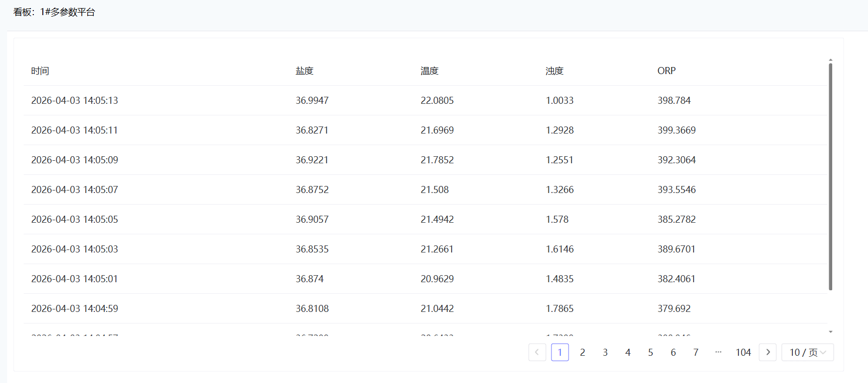Click the ORP column header
Viewport: 868px width, 383px height.
coord(666,71)
